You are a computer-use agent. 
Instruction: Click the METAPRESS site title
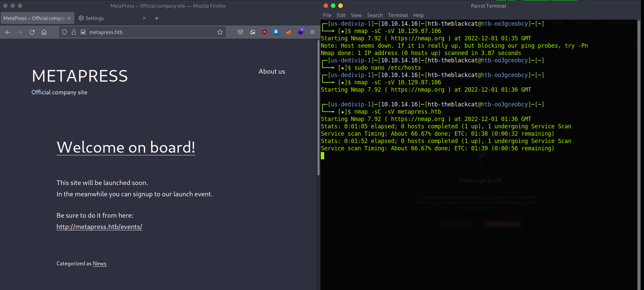80,76
